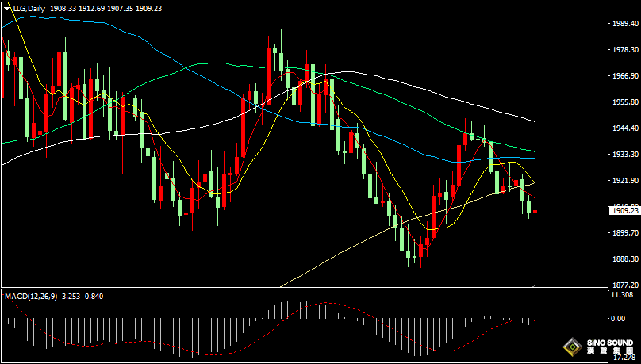
Task: Click the 0.00 level on MACD scale
Action: [x=619, y=319]
